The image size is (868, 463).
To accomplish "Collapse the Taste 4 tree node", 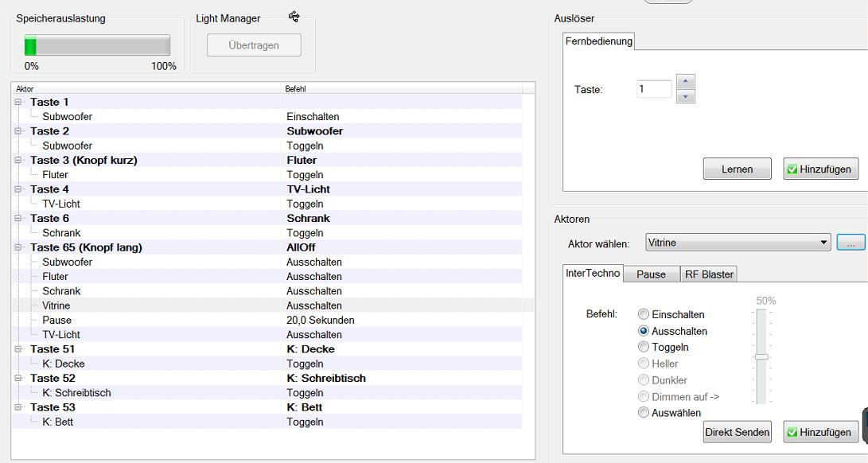I will 18,189.
